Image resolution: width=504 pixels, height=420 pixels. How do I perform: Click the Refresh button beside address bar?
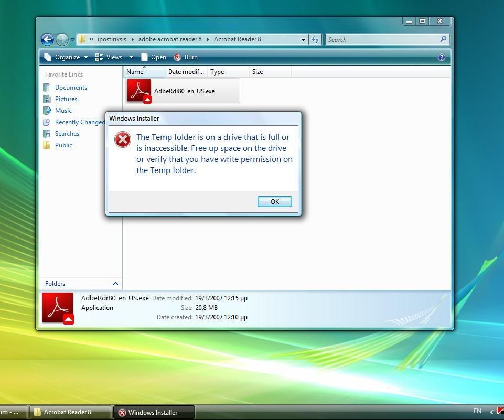(x=315, y=39)
